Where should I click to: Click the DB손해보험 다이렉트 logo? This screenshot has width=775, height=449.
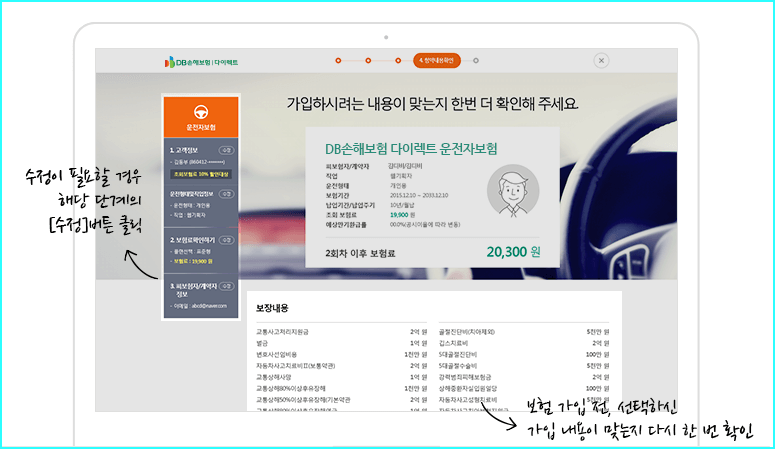point(201,62)
